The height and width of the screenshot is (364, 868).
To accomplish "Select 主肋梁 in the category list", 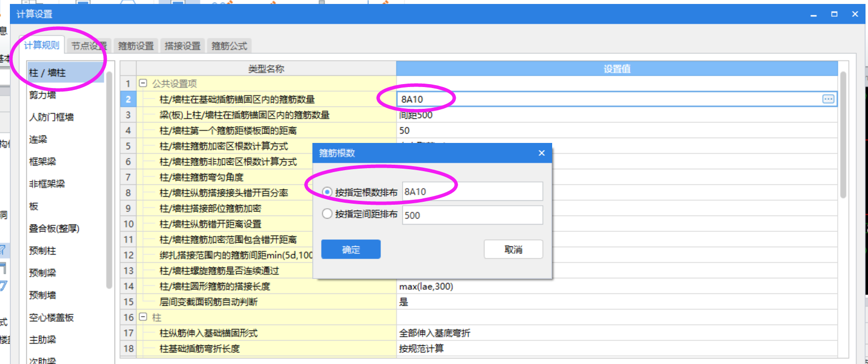I will 65,340.
